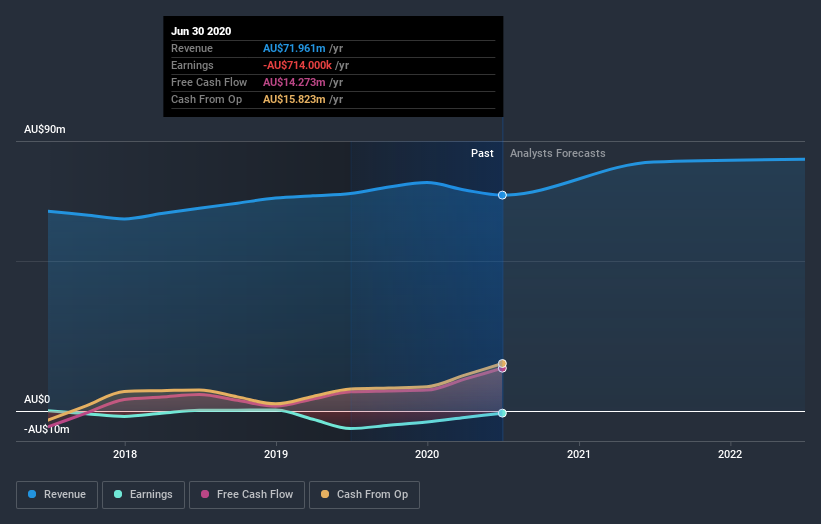This screenshot has height=524, width=821.
Task: Click the -AU$714.000k earnings value
Action: (297, 65)
